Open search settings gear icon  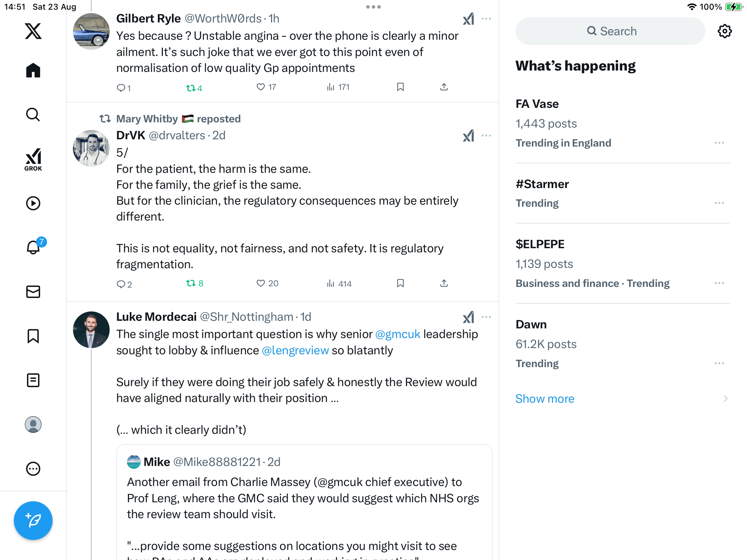(725, 31)
